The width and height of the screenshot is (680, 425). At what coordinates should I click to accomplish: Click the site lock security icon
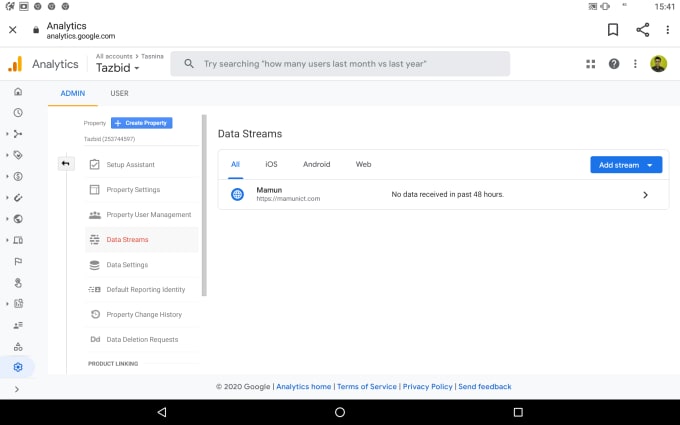click(x=36, y=30)
